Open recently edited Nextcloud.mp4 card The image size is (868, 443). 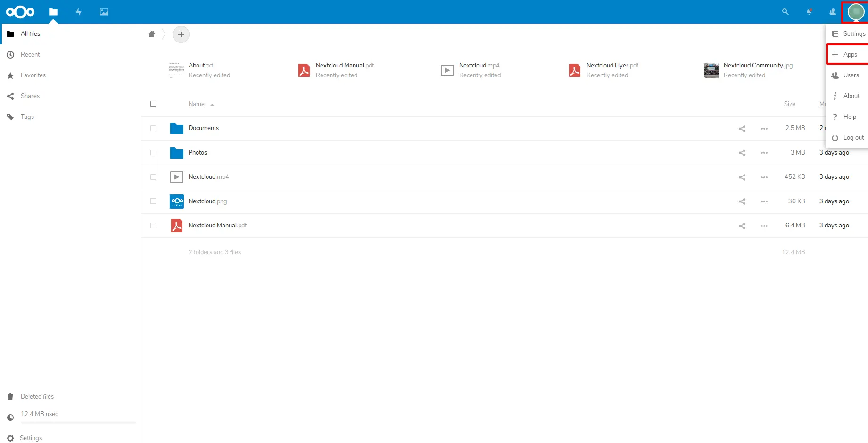tap(471, 70)
